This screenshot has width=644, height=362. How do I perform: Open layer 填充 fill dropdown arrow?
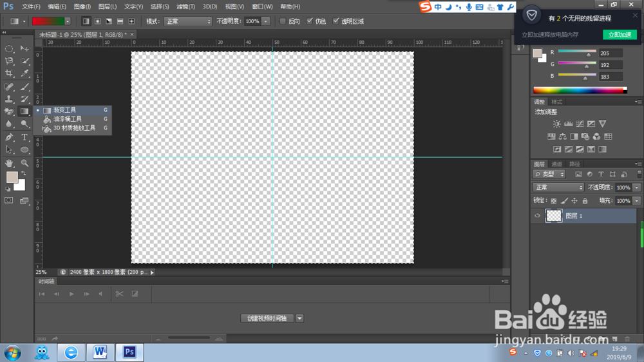coord(637,201)
